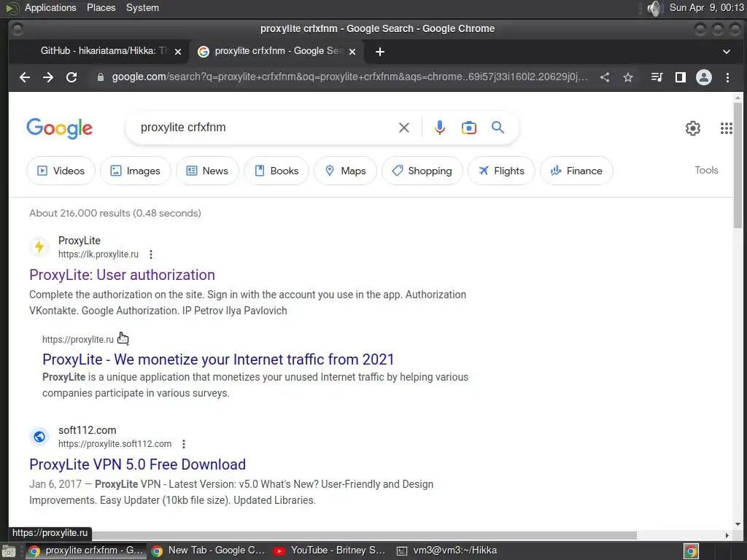This screenshot has height=560, width=747.
Task: Click the https://proxylite.soft112.com URL
Action: coord(115,444)
